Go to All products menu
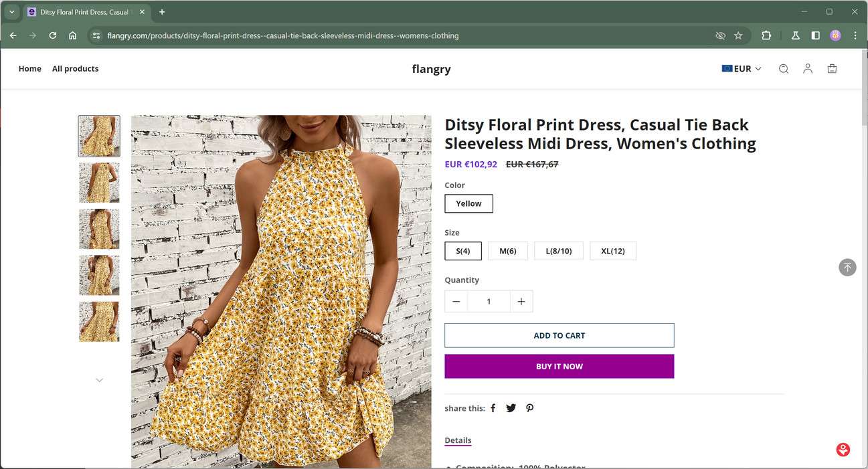This screenshot has width=868, height=469. pyautogui.click(x=75, y=69)
